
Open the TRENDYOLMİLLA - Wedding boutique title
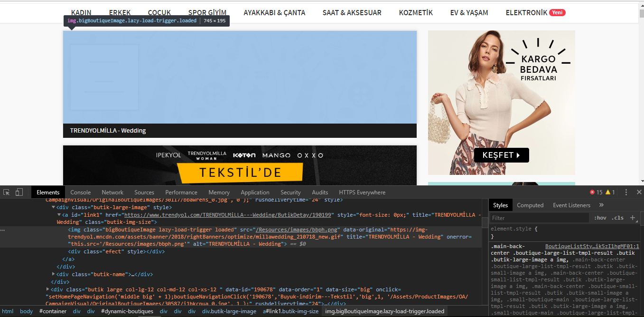pos(108,130)
